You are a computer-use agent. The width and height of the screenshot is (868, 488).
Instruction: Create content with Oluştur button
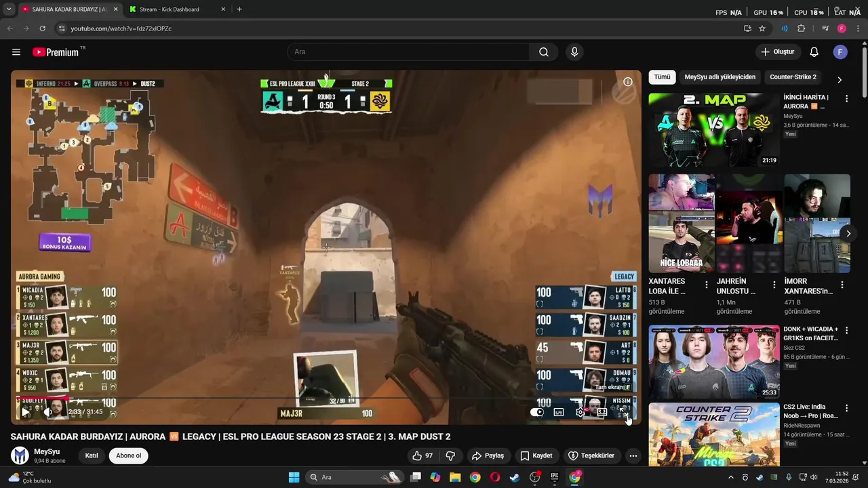pyautogui.click(x=778, y=52)
